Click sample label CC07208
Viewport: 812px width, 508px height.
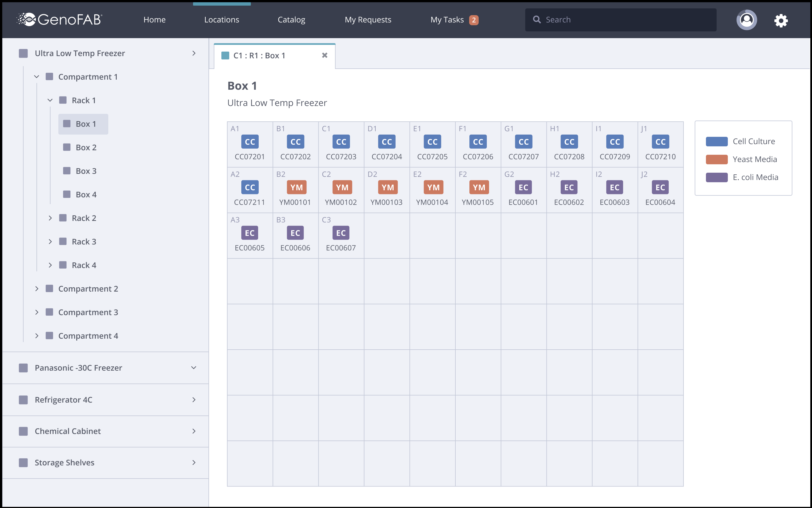[x=569, y=156]
